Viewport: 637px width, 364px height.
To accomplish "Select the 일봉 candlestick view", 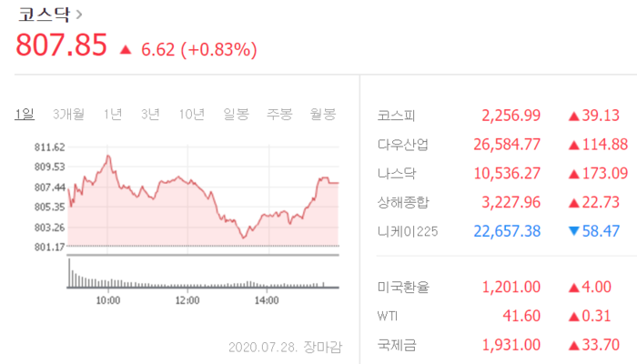I will (235, 114).
